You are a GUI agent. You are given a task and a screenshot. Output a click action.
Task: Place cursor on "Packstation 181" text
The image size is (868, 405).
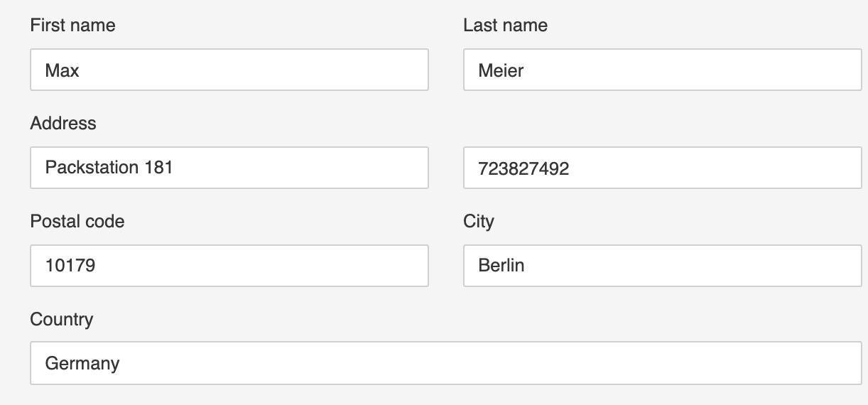point(109,168)
